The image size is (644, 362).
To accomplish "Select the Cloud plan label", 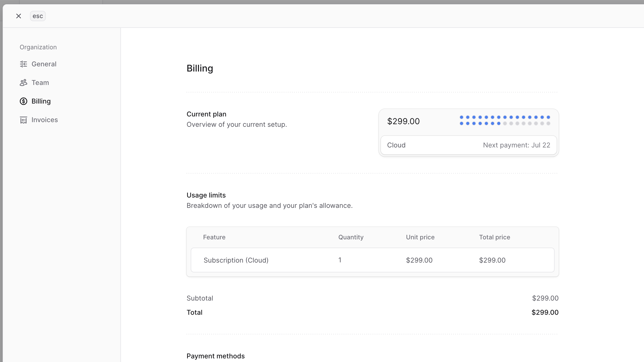I will coord(396,145).
